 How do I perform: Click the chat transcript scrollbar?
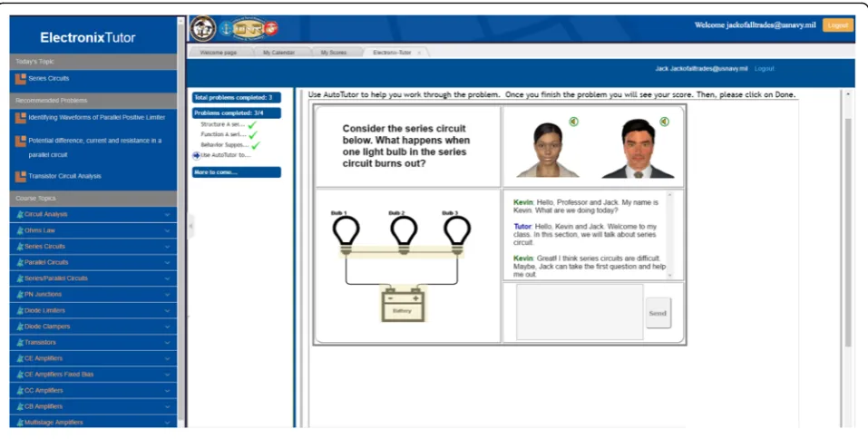pyautogui.click(x=670, y=235)
